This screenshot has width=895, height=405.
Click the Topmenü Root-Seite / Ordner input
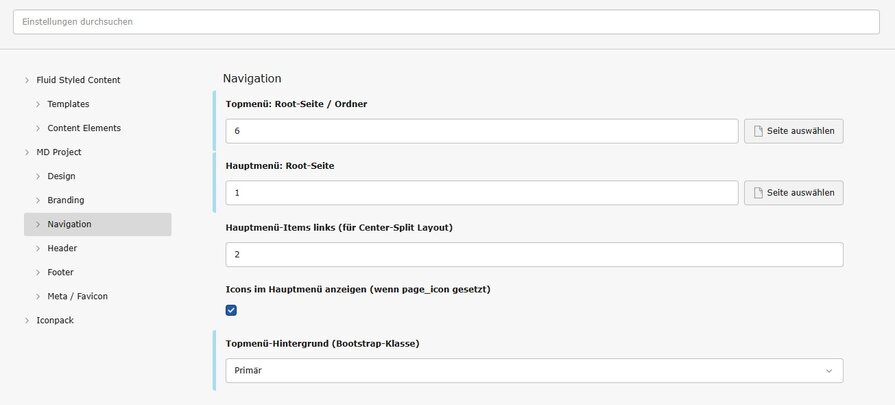[x=481, y=131]
